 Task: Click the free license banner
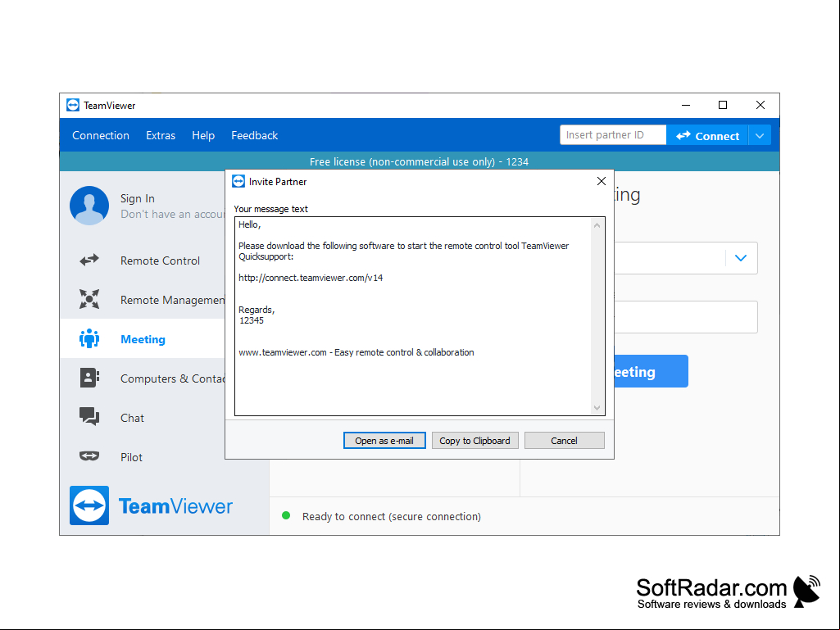(x=420, y=161)
